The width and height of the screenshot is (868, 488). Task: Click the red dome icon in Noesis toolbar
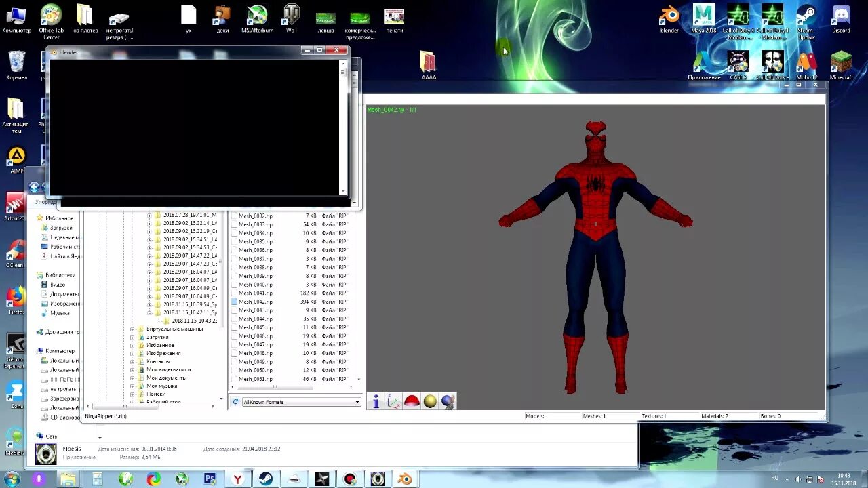coord(412,402)
